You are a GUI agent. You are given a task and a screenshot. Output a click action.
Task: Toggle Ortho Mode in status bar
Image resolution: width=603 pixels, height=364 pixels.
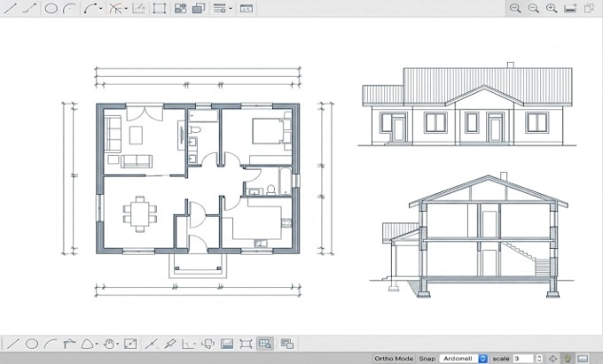[394, 359]
